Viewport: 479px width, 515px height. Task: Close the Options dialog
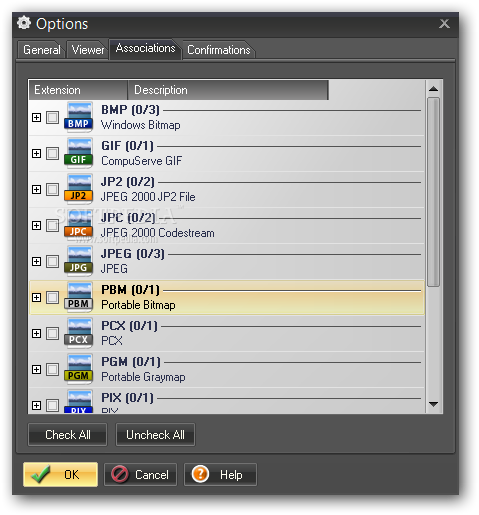coord(444,24)
